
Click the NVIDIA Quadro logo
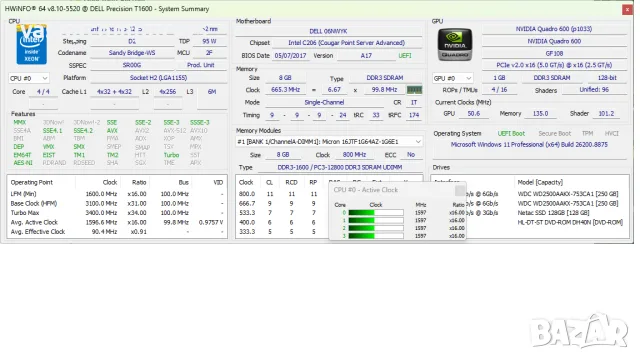coord(455,44)
